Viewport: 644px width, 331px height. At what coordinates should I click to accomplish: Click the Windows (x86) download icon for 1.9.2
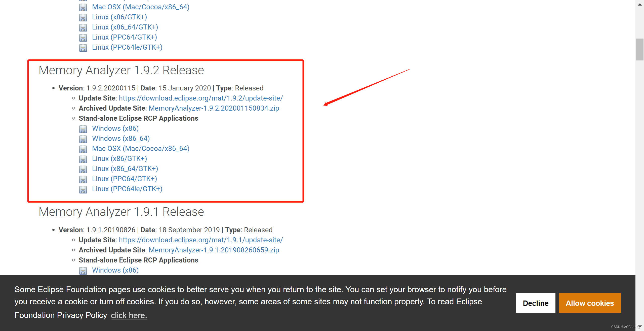point(83,128)
